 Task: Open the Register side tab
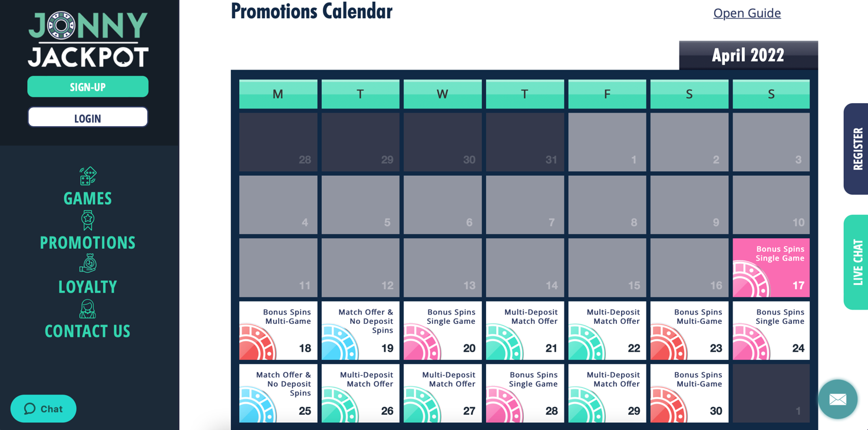pos(856,149)
